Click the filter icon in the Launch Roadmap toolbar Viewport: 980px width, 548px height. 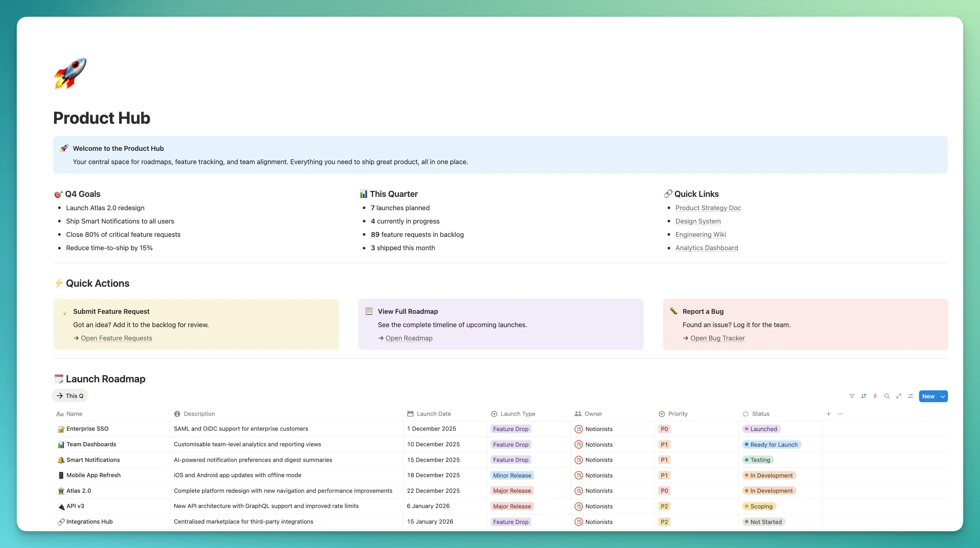(x=852, y=396)
